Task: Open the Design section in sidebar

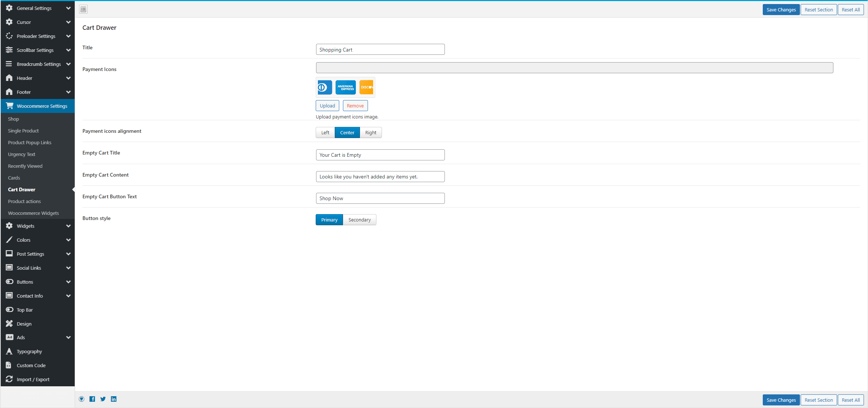Action: click(x=24, y=324)
